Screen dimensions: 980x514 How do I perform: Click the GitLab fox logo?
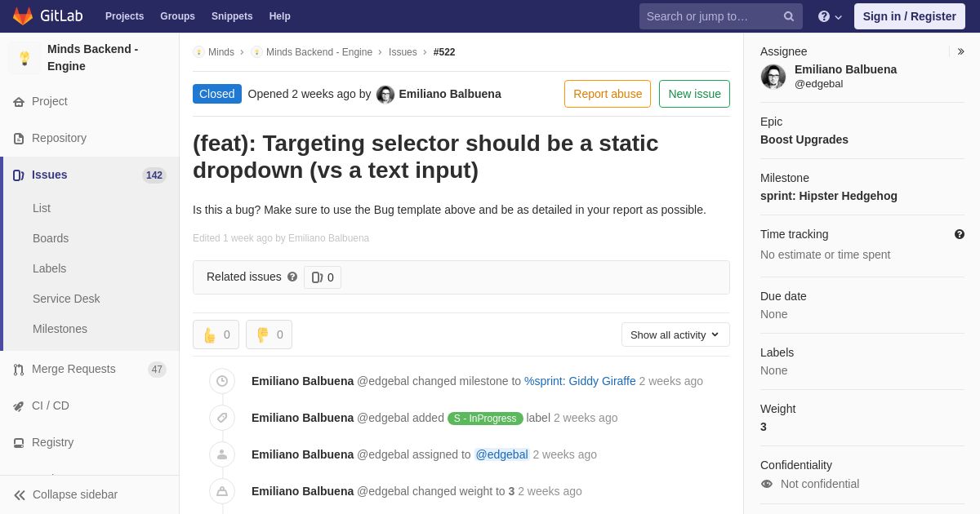pos(23,16)
